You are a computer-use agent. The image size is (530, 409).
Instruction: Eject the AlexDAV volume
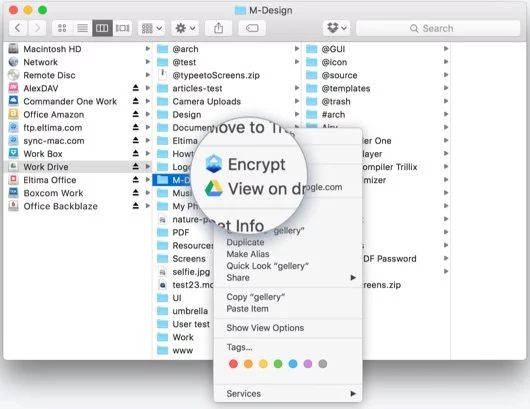coord(136,88)
